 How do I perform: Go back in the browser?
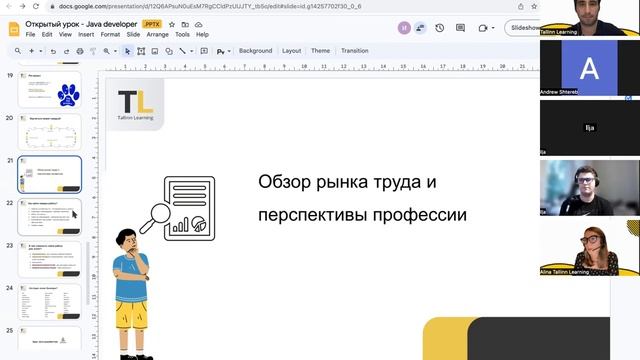point(9,7)
